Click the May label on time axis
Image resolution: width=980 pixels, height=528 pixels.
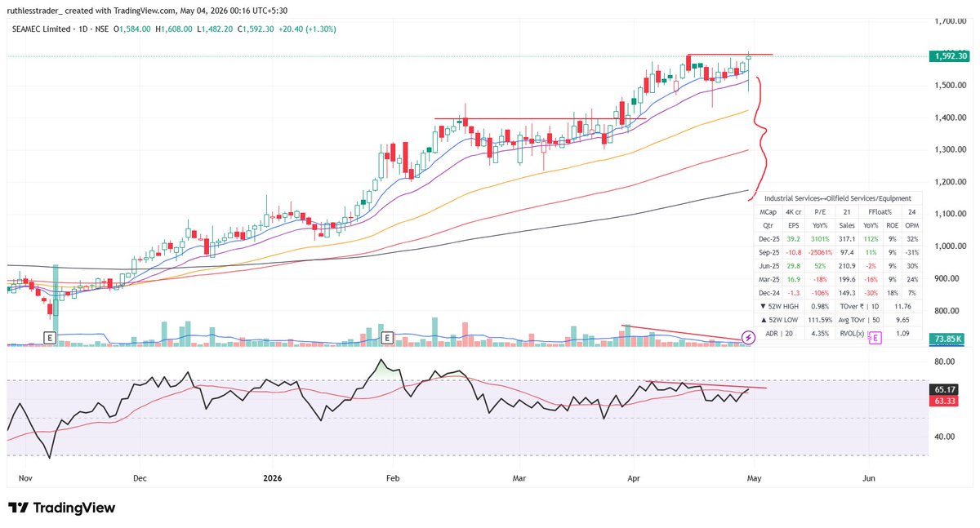tap(753, 477)
